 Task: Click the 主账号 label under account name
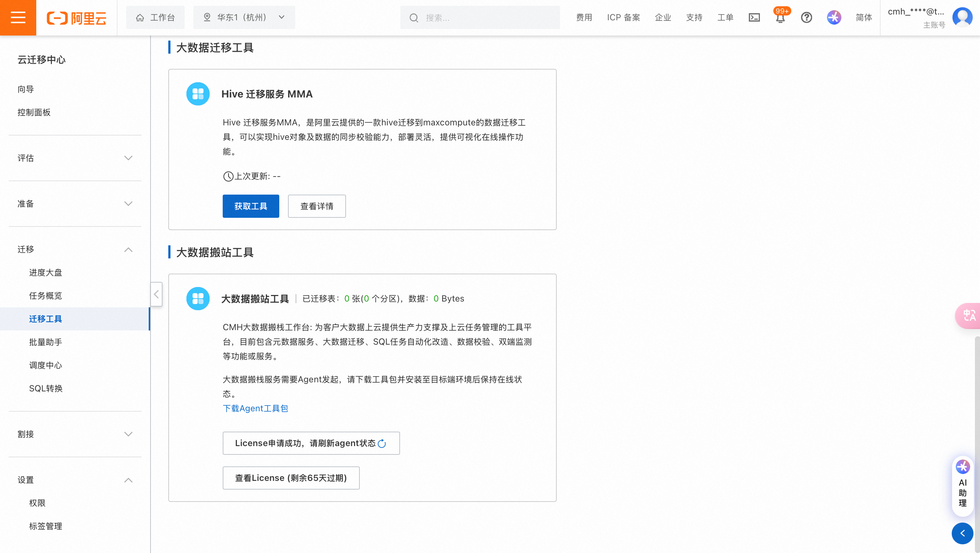click(934, 25)
